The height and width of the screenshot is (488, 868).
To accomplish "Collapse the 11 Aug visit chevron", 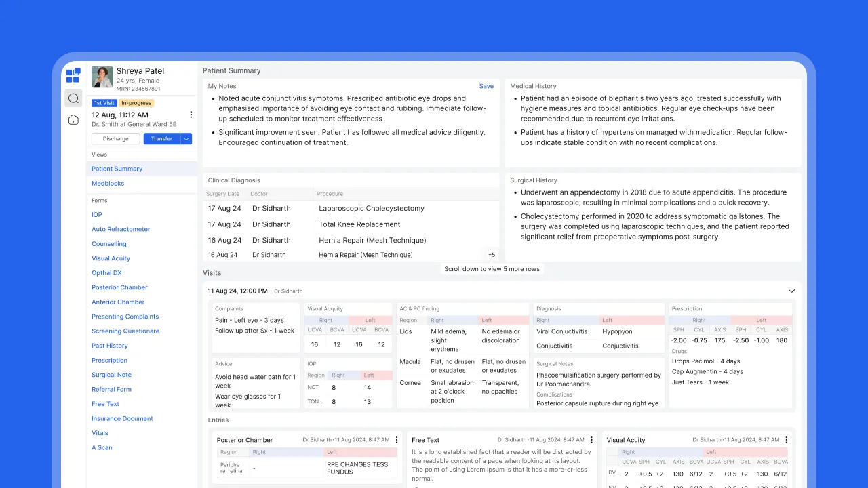I will (791, 291).
